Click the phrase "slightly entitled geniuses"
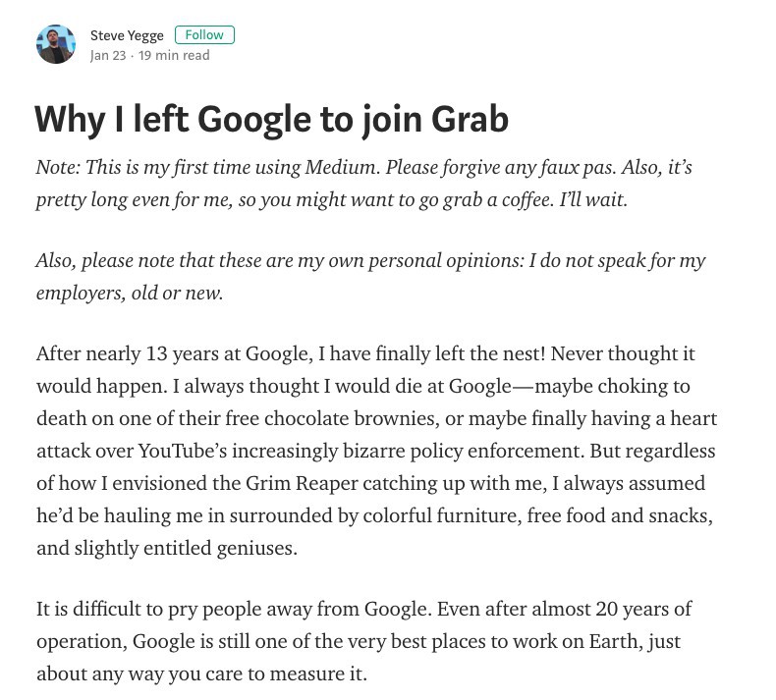This screenshot has height=700, width=776. 166,548
